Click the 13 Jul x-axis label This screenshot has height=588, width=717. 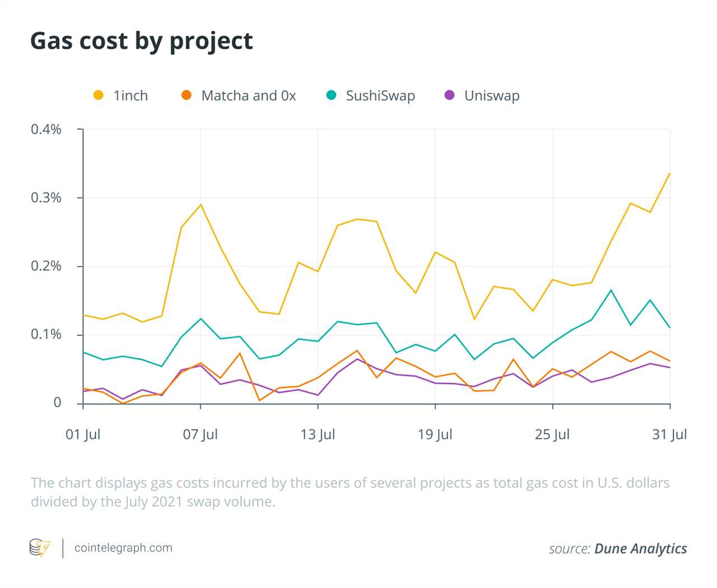point(318,435)
